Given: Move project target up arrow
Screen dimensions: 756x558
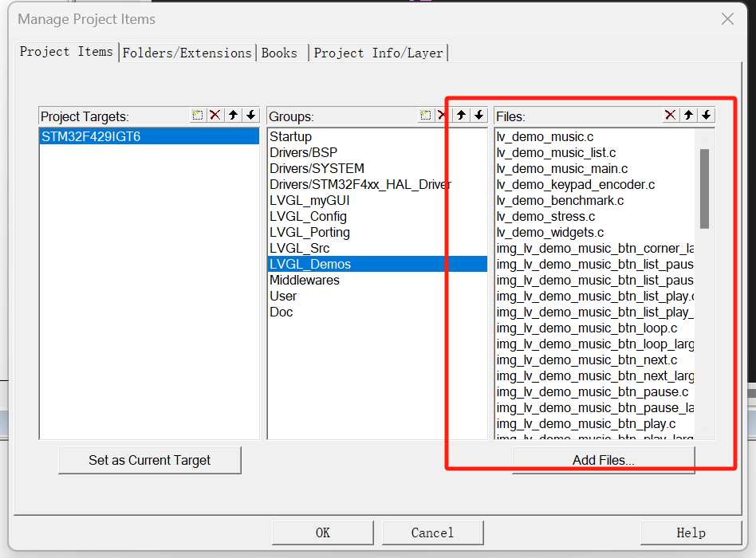Looking at the screenshot, I should [x=233, y=116].
